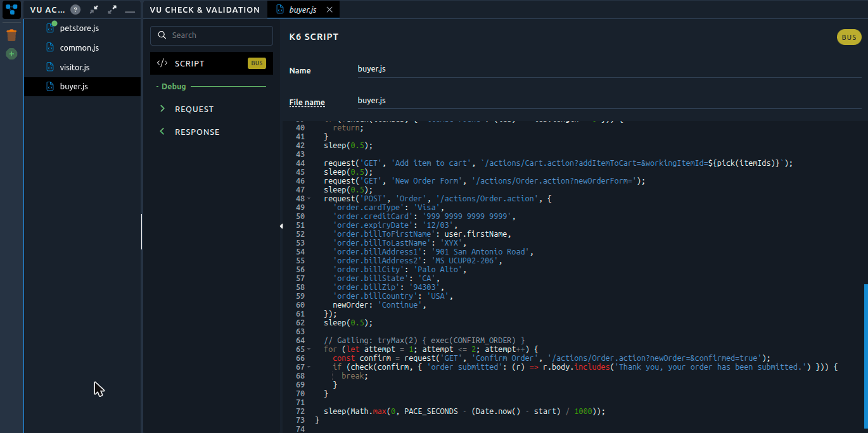Click '901 San Antonio Road' string
The width and height of the screenshot is (868, 433).
(x=481, y=252)
